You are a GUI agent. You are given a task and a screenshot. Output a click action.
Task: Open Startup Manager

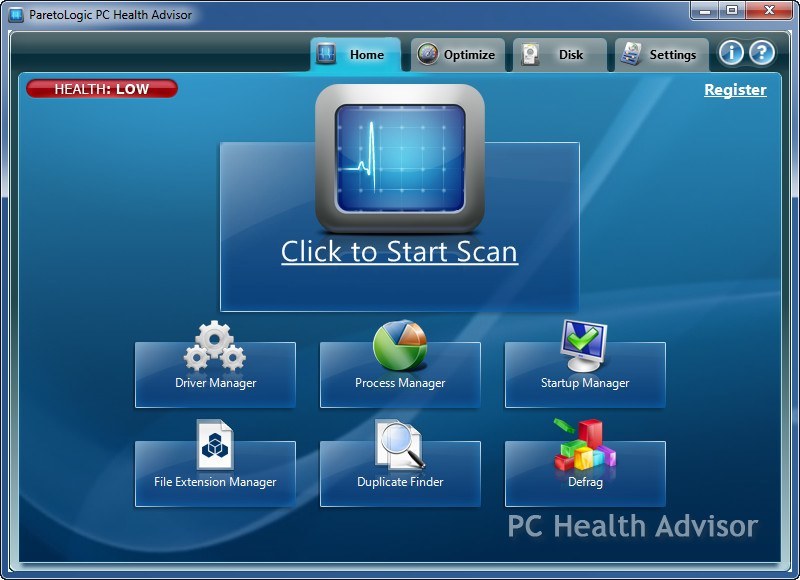tap(586, 375)
